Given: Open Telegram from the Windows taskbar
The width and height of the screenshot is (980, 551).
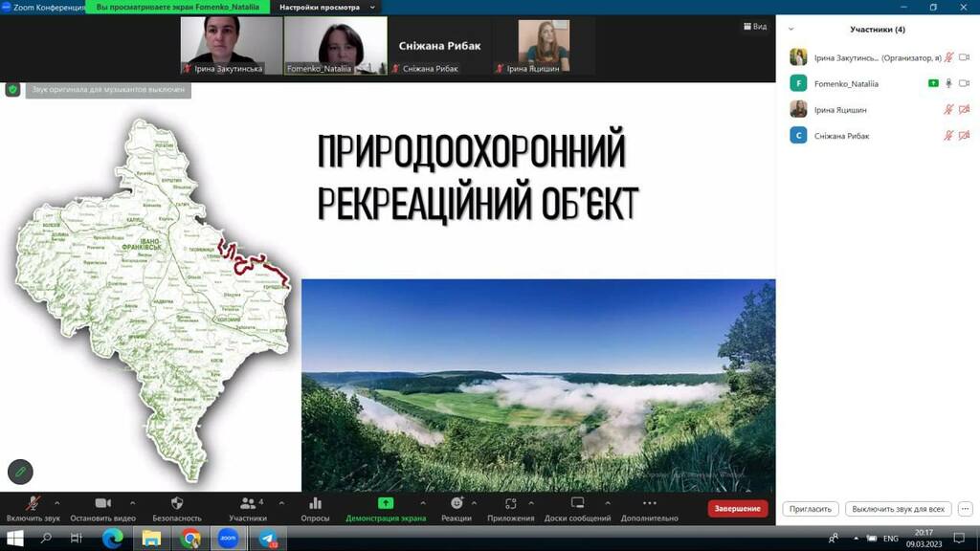Looking at the screenshot, I should point(268,539).
